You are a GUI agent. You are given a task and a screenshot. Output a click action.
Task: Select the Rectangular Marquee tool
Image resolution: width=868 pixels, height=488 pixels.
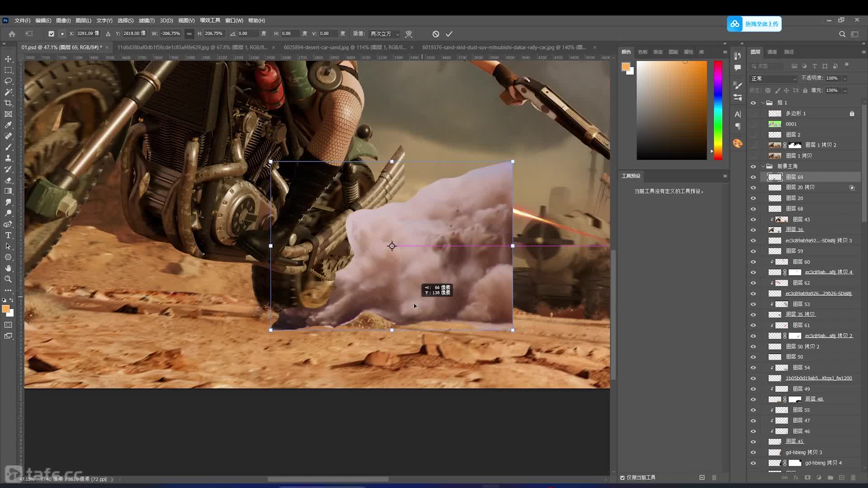click(8, 70)
